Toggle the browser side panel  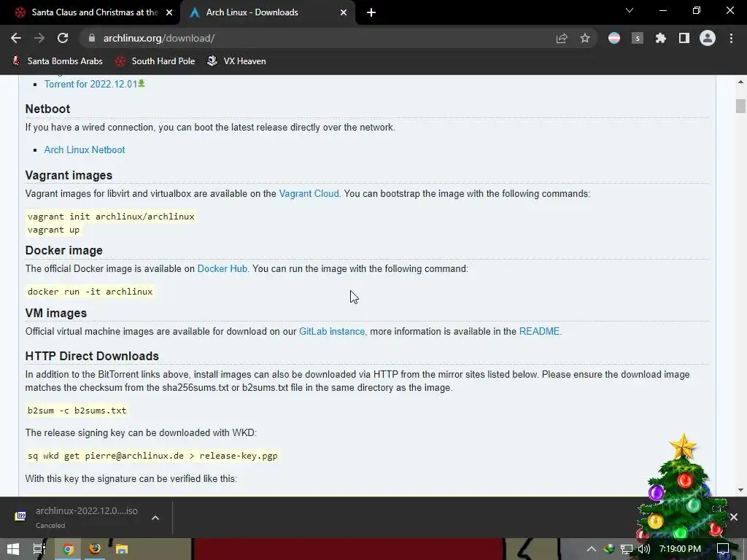684,38
